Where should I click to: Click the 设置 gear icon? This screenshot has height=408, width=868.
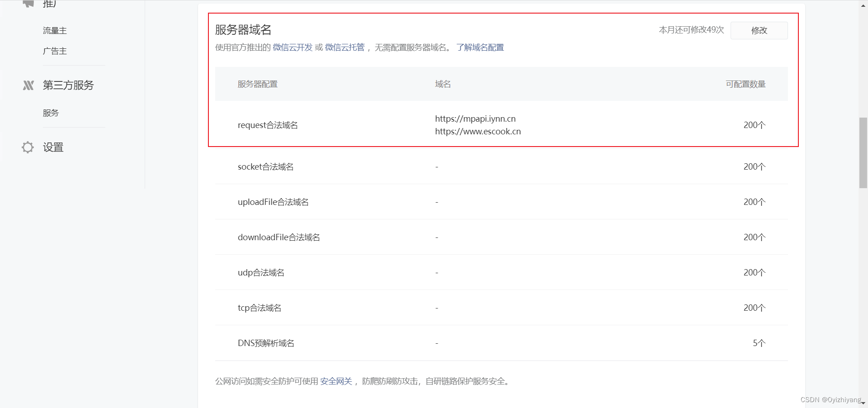point(28,147)
